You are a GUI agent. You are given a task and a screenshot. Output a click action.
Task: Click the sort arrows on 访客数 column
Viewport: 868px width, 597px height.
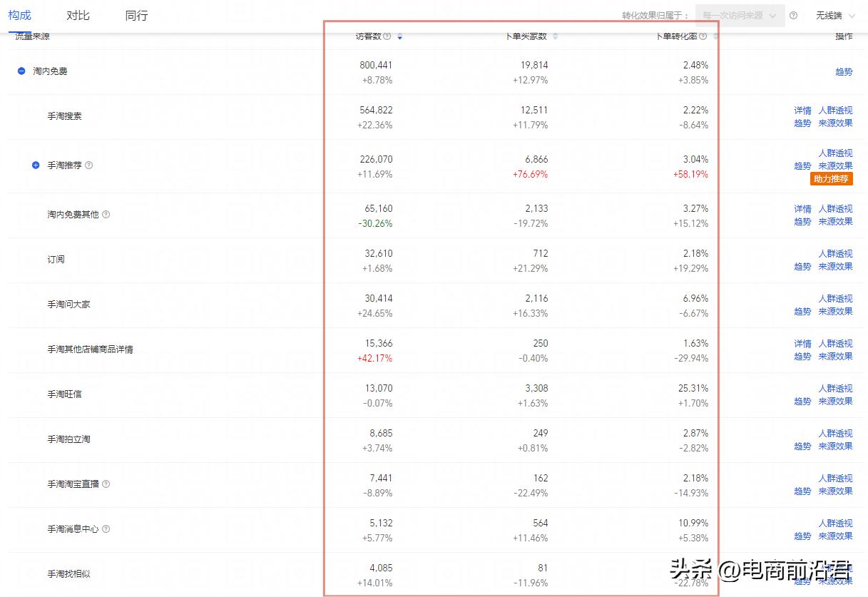399,36
